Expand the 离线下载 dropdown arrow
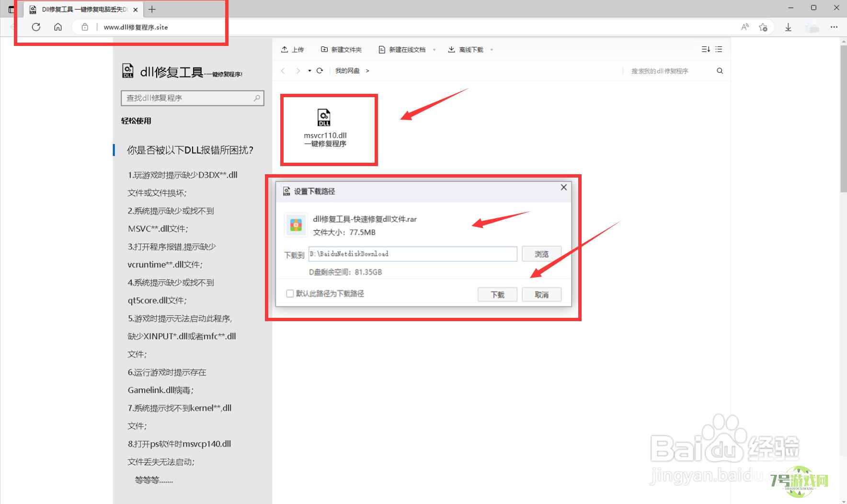Screen dimensions: 847x504 coord(492,50)
